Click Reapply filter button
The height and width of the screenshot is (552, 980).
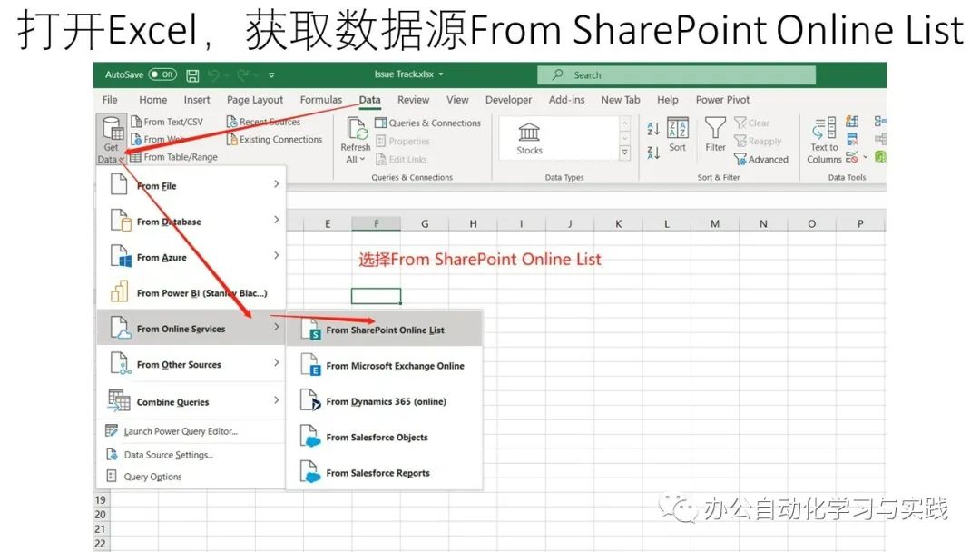758,142
